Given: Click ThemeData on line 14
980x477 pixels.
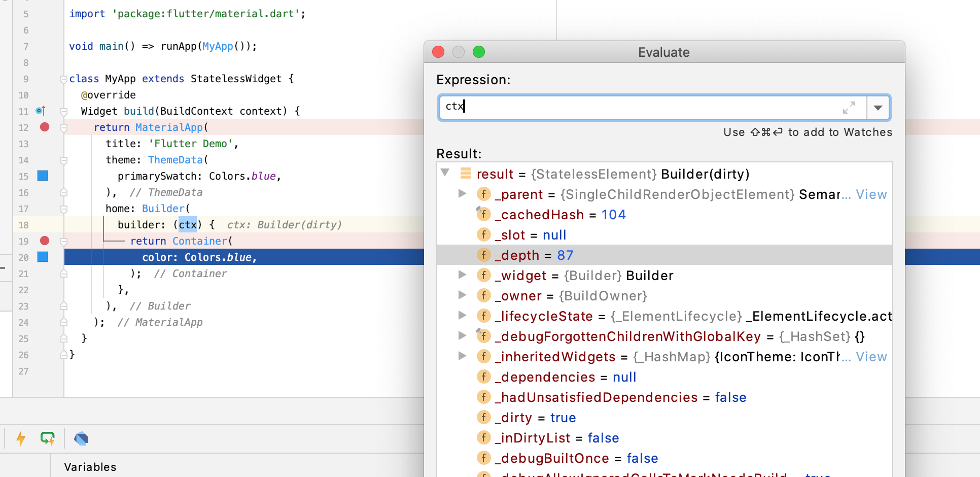Looking at the screenshot, I should 176,160.
